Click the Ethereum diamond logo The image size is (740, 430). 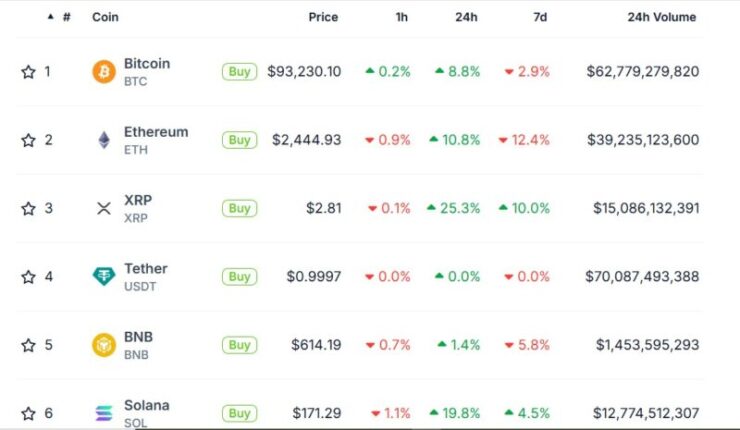[104, 140]
